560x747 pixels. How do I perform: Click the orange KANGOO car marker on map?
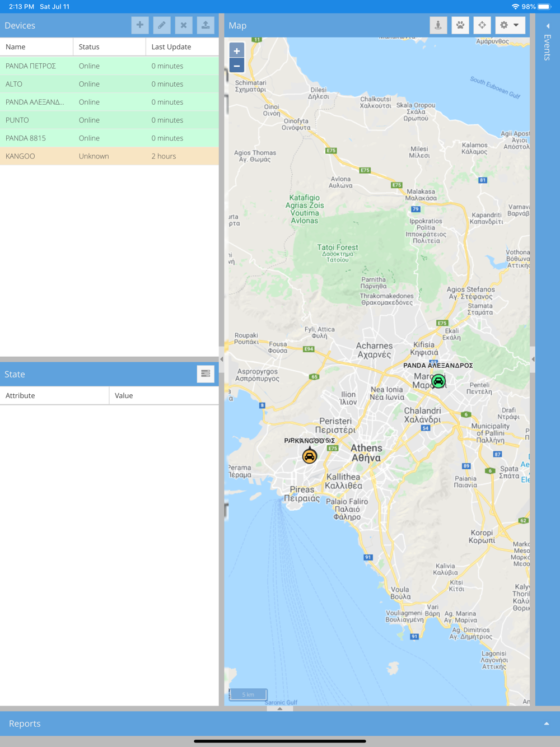point(309,456)
